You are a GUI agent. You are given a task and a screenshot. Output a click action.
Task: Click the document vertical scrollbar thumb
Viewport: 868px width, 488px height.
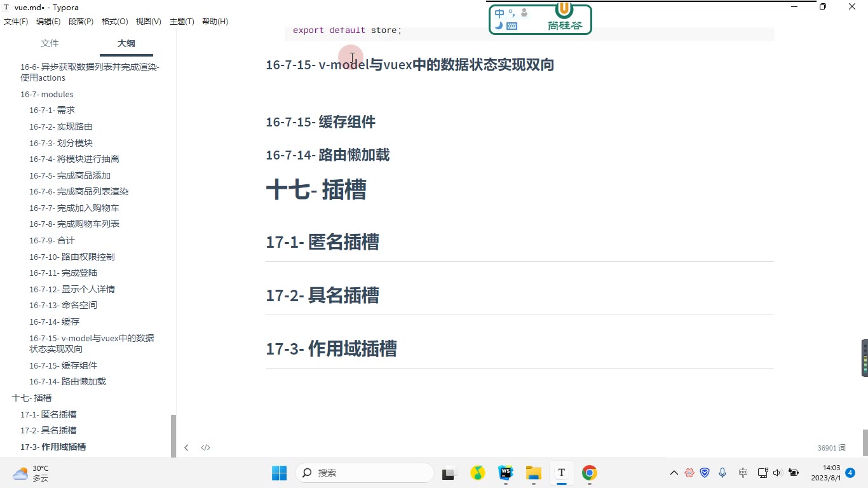tap(865, 443)
